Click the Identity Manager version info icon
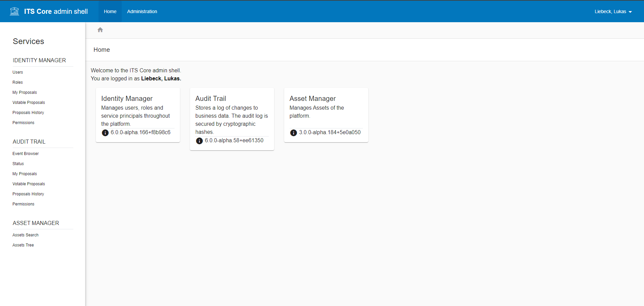Image resolution: width=644 pixels, height=306 pixels. click(x=105, y=133)
